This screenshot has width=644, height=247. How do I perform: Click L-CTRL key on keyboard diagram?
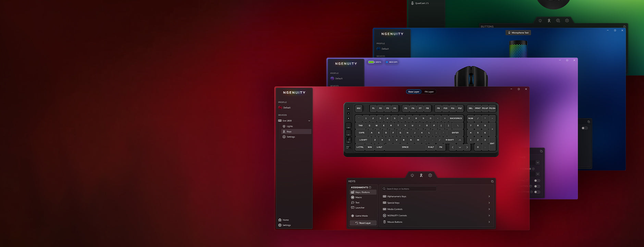pos(360,147)
